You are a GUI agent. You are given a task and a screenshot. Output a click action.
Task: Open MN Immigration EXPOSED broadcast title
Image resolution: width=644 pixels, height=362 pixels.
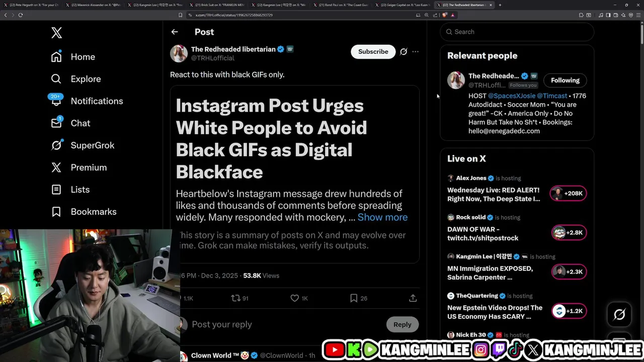490,273
